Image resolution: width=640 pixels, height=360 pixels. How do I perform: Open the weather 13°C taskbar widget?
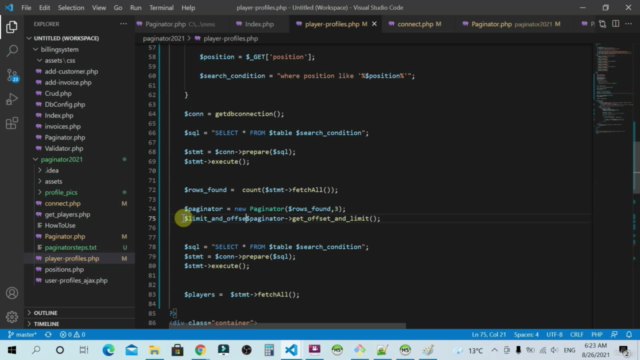point(469,350)
